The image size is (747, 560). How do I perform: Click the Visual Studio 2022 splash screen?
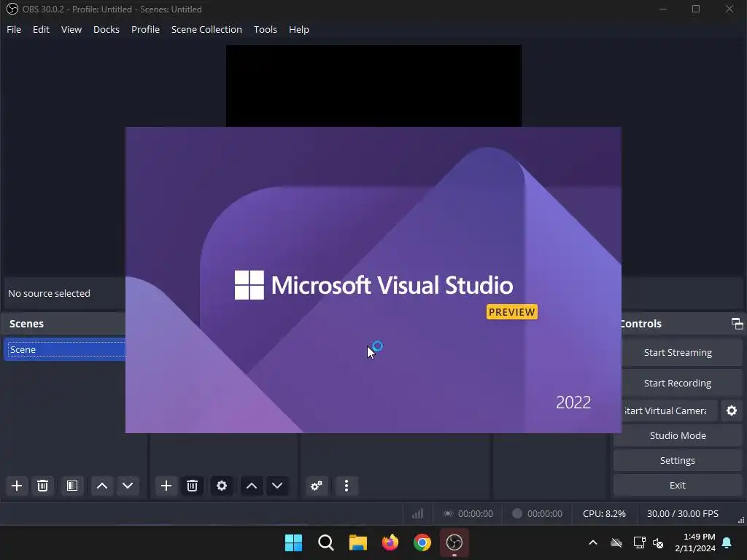[373, 280]
